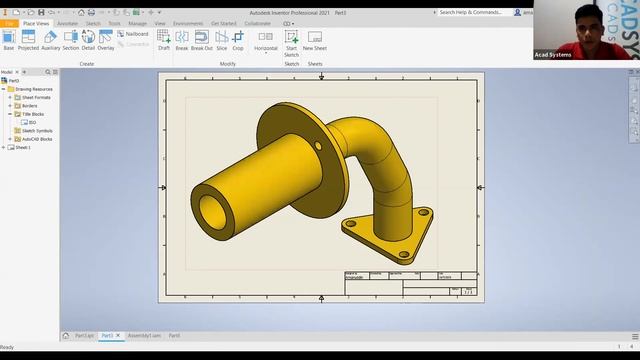Image resolution: width=640 pixels, height=360 pixels.
Task: Click the Start Sketch tool
Action: point(291,43)
